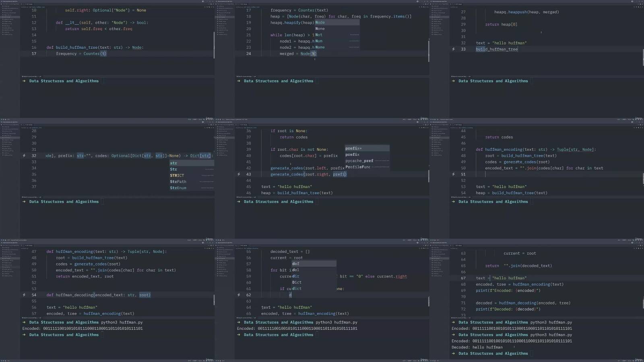The width and height of the screenshot is (644, 362).
Task: Click line number 17 beside 'frequency = Counter(t)'
Action: [34, 54]
